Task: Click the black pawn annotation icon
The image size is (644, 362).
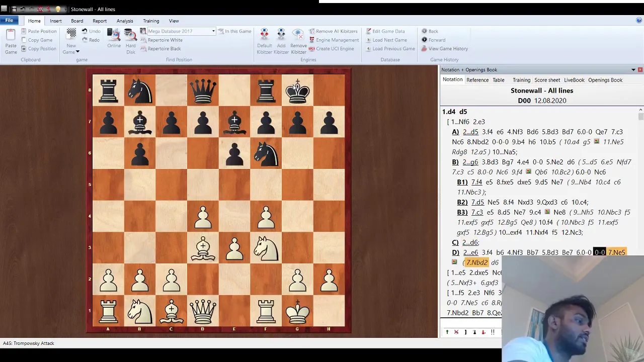Action: 474,332
